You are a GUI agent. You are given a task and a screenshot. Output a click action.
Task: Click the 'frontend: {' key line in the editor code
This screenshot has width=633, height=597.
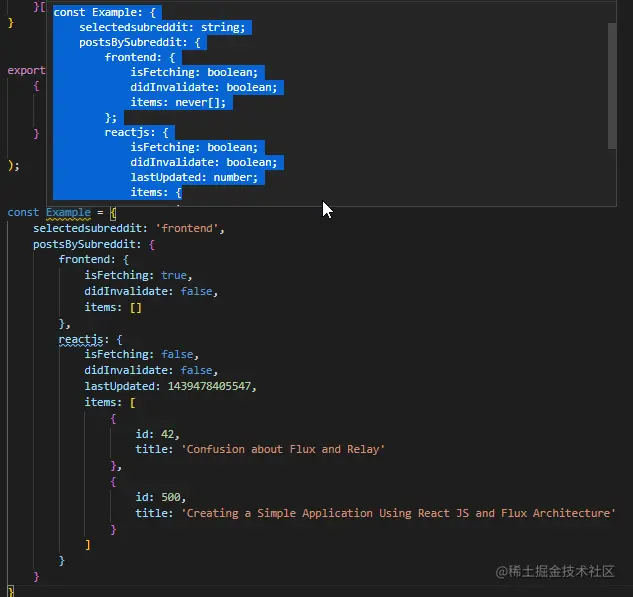pos(94,259)
